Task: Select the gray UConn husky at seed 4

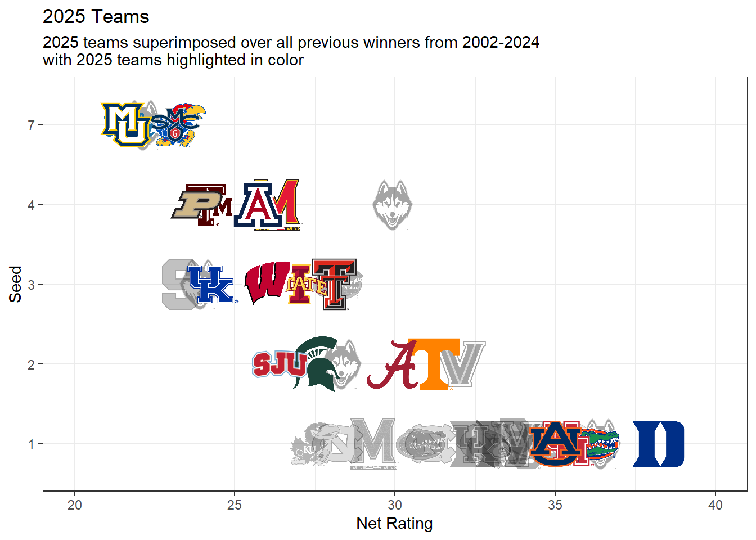Action: click(x=392, y=205)
